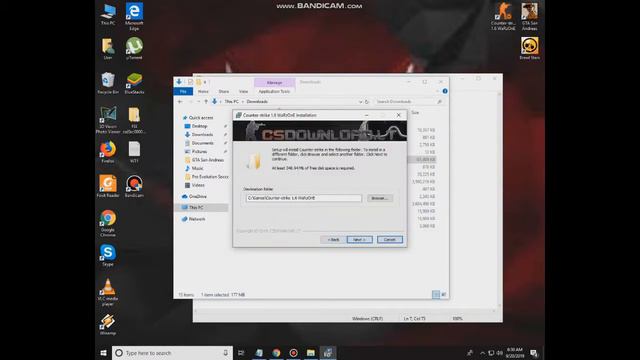Switch to Chrome on the taskbar
640x360 pixels.
click(x=276, y=353)
